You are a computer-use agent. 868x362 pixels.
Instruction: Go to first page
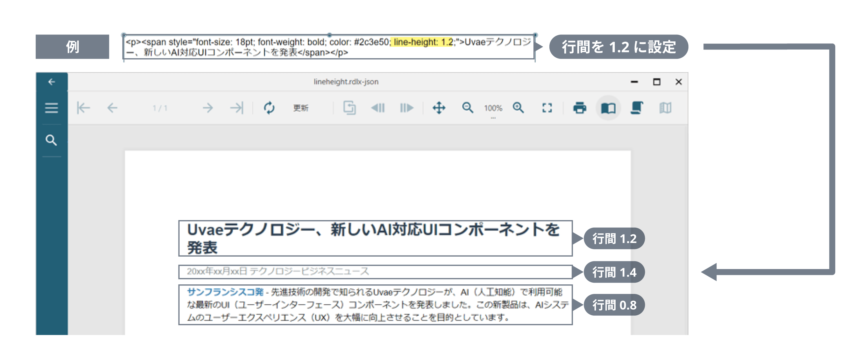(x=83, y=108)
